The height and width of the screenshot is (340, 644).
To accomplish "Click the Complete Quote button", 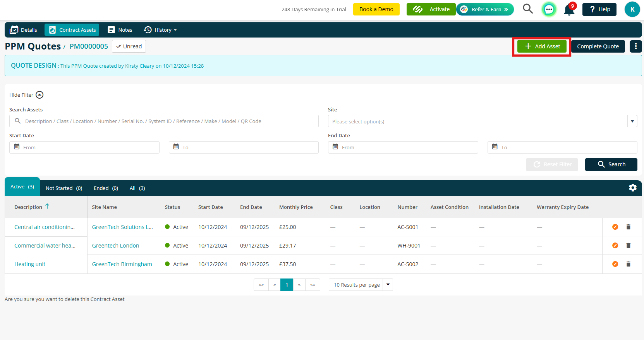I will pos(598,46).
